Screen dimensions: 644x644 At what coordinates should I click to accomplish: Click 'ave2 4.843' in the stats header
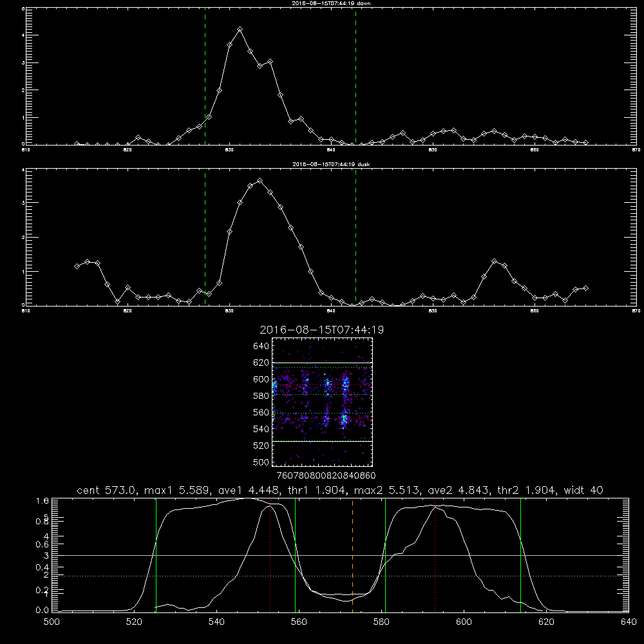[457, 490]
